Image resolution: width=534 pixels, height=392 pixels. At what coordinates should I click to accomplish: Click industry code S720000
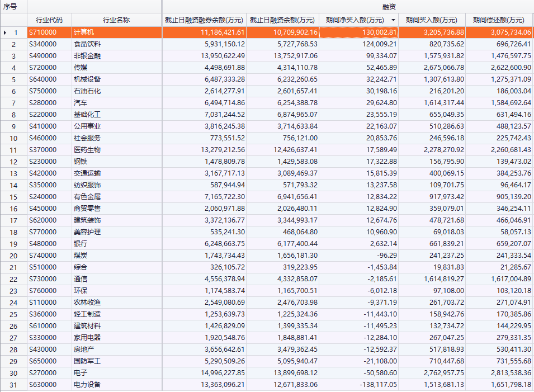click(43, 68)
